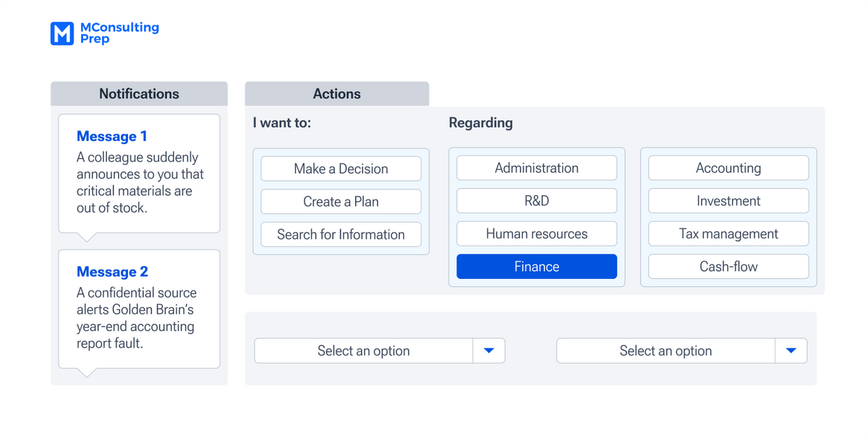This screenshot has height=435, width=868.
Task: Open the Actions tab
Action: click(x=337, y=94)
